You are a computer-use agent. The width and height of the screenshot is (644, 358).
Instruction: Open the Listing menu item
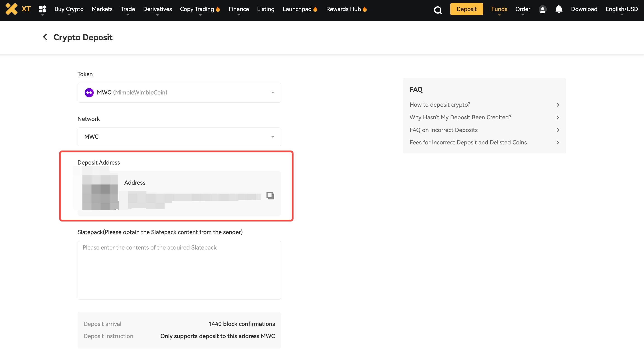265,9
